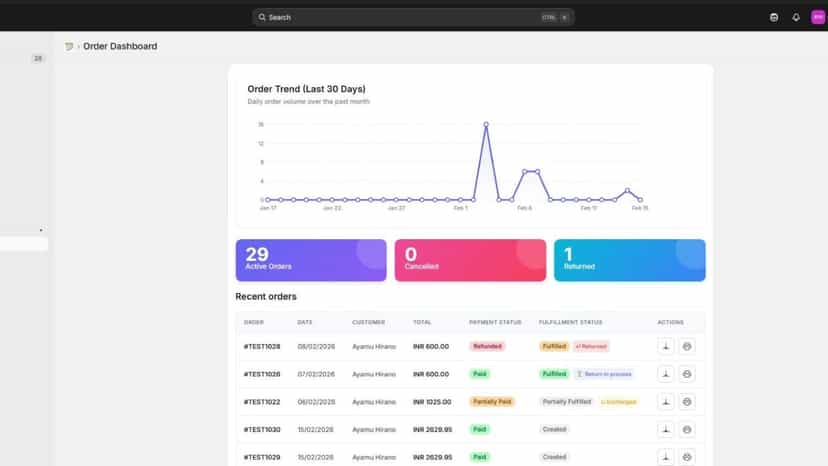Click the Total column header
828x466 pixels.
422,322
